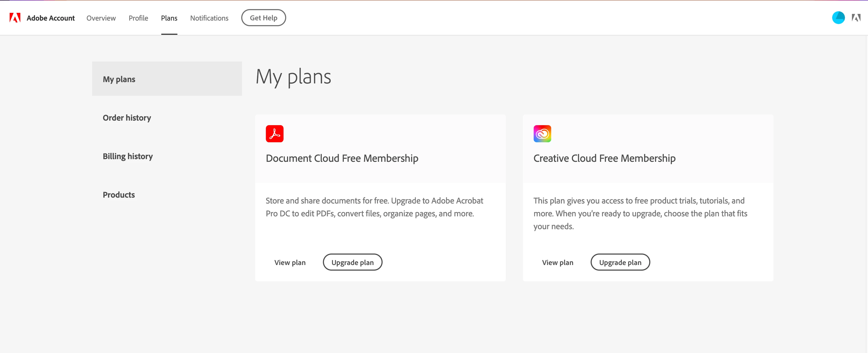Click the red Adobe logo icon
Image resolution: width=868 pixels, height=353 pixels.
(x=15, y=18)
